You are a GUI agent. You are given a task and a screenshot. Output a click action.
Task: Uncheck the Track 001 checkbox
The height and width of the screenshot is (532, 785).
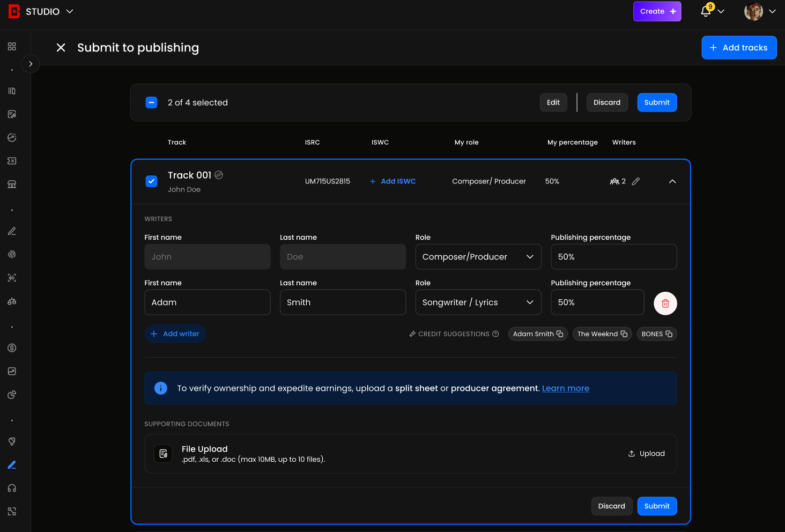pos(152,181)
